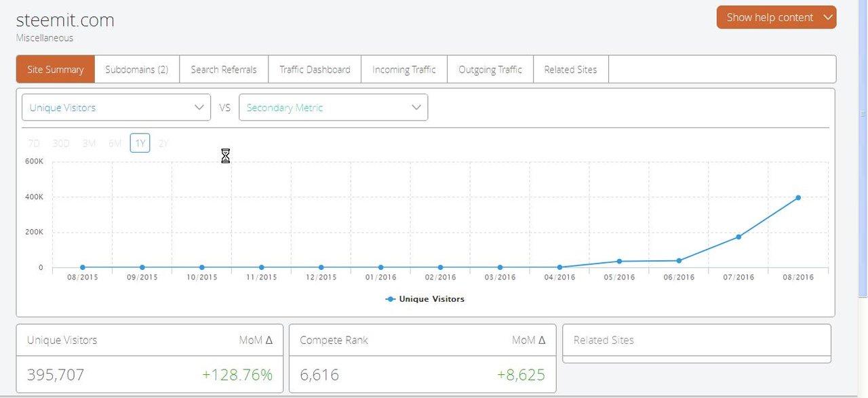Click the 08/2015 data point on chart
The image size is (868, 398).
(x=83, y=267)
